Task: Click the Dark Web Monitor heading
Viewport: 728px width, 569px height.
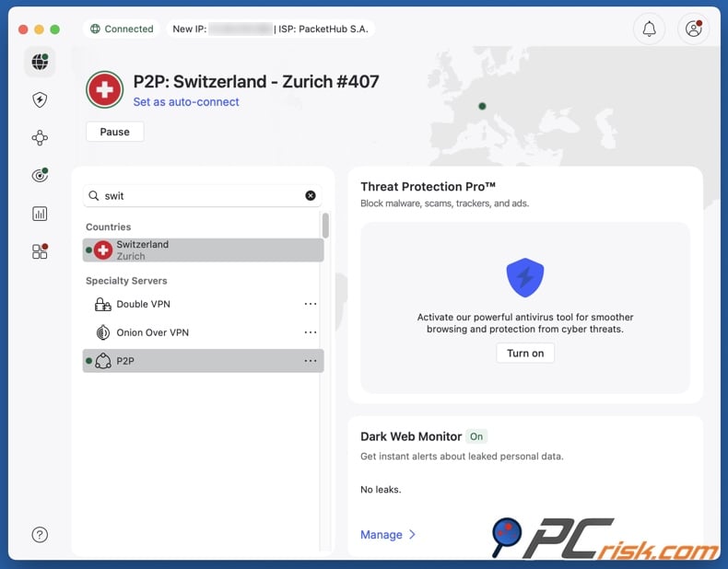Action: [411, 436]
